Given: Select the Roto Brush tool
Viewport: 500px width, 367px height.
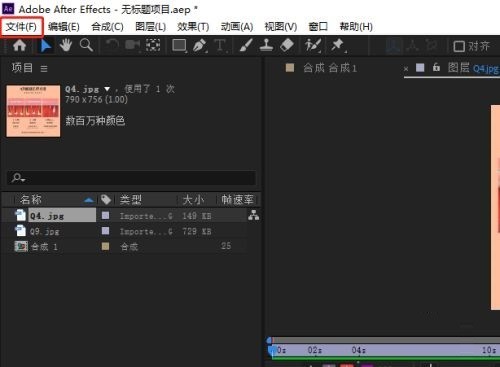Looking at the screenshot, I should point(313,45).
